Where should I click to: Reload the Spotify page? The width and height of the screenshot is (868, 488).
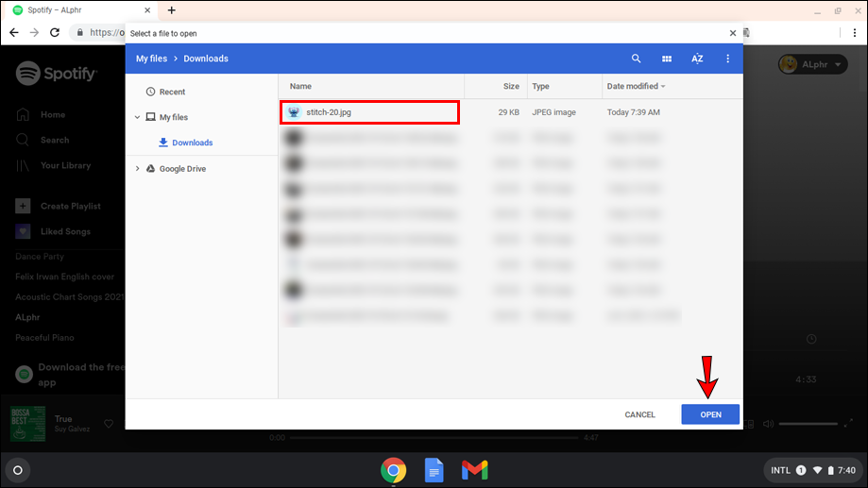click(x=54, y=33)
